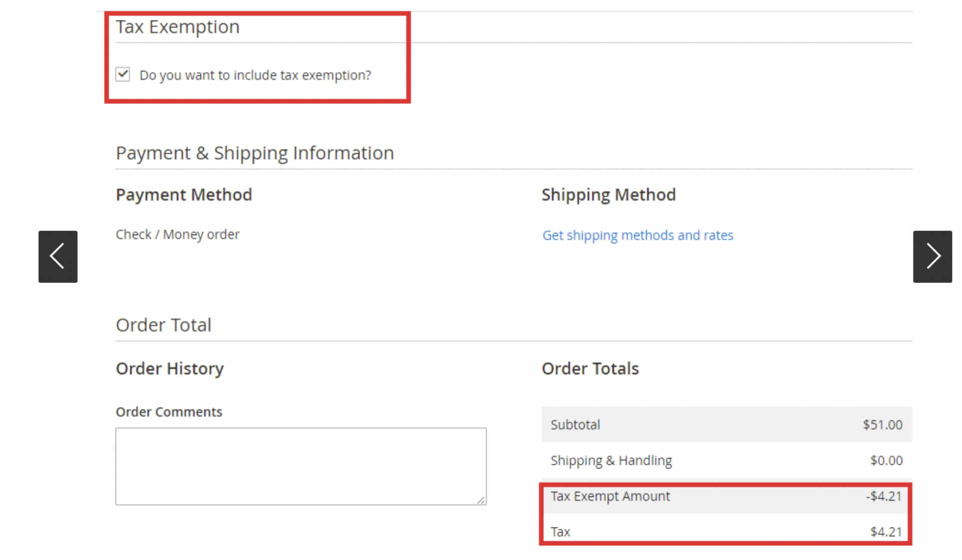Viewport: 962px width, 560px height.
Task: Click the textarea resize handle
Action: click(x=481, y=500)
